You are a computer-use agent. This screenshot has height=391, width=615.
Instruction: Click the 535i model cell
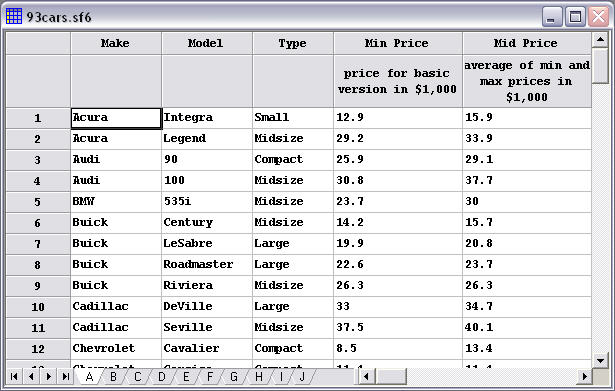[x=207, y=202]
